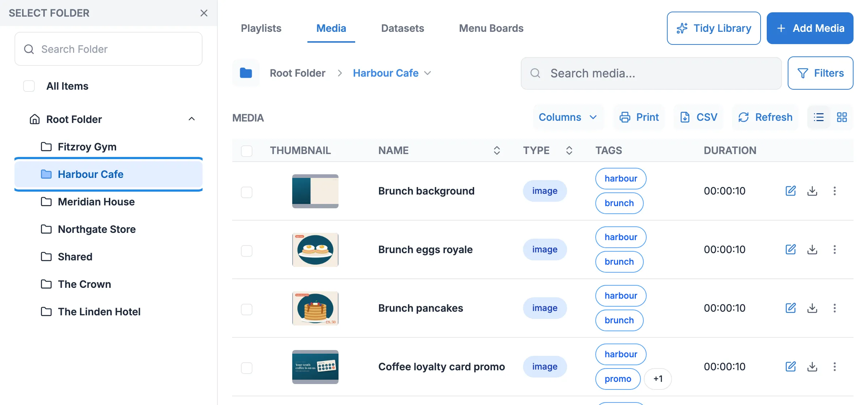Expand the +1 hidden tags badge
Image resolution: width=868 pixels, height=405 pixels.
658,379
